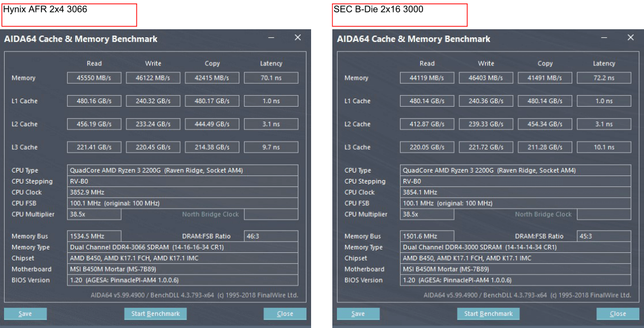Minimize the left AIDA64 benchmark window
The image size is (644, 328).
click(271, 38)
